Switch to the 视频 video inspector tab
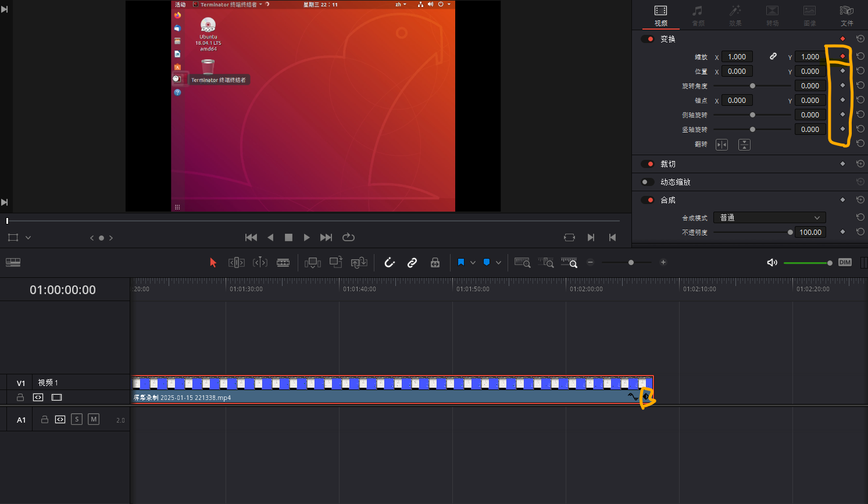This screenshot has height=504, width=868. click(661, 16)
